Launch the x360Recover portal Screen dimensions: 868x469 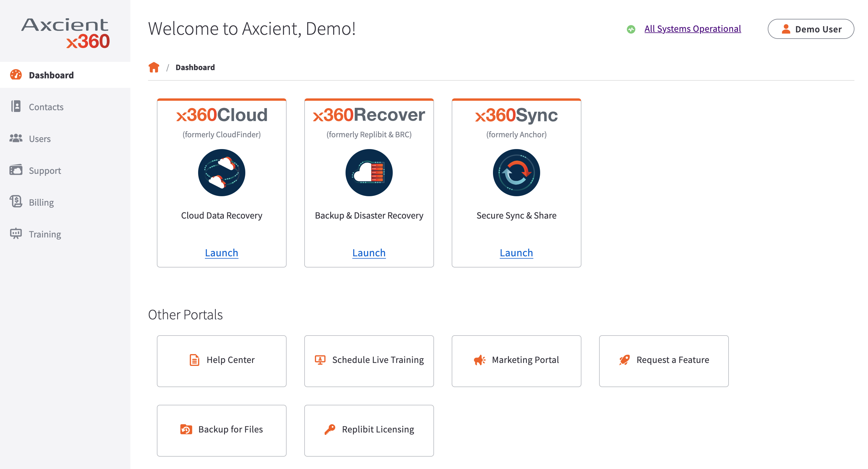tap(369, 252)
